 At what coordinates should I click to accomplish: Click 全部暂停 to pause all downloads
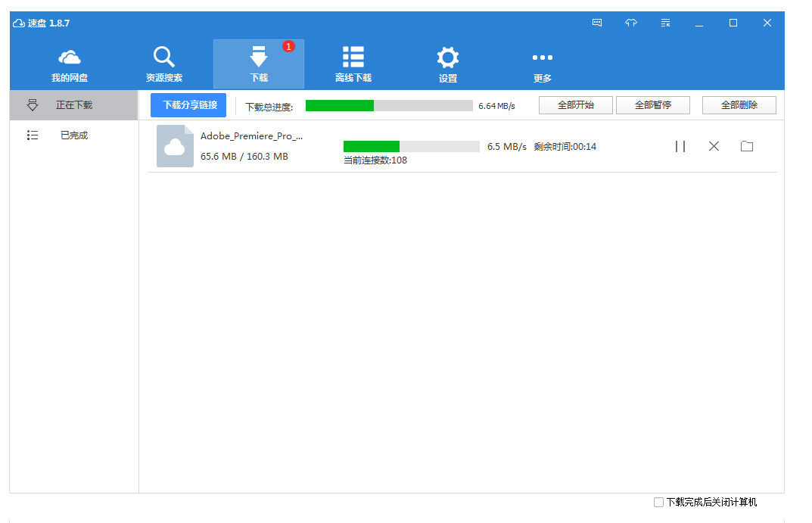[x=653, y=105]
